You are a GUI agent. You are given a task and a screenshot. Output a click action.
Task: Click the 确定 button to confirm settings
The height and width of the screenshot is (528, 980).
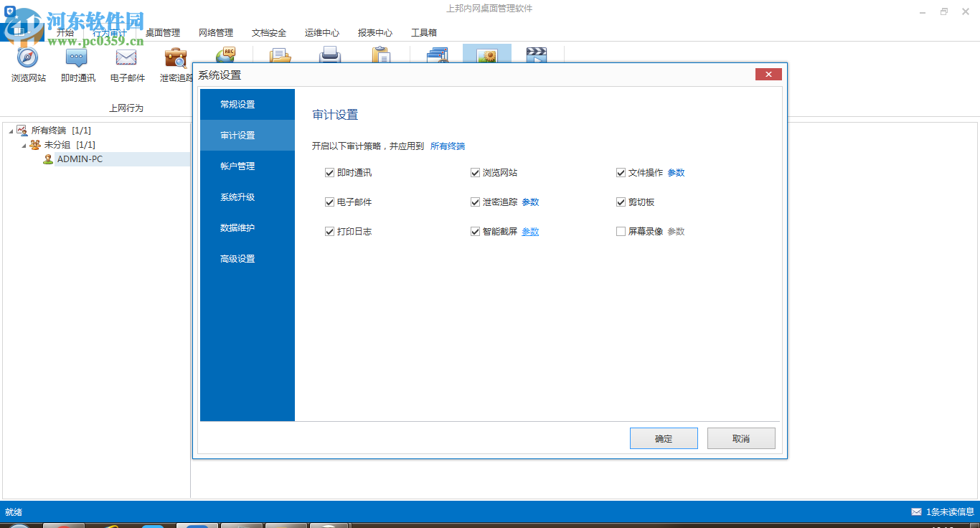(663, 438)
